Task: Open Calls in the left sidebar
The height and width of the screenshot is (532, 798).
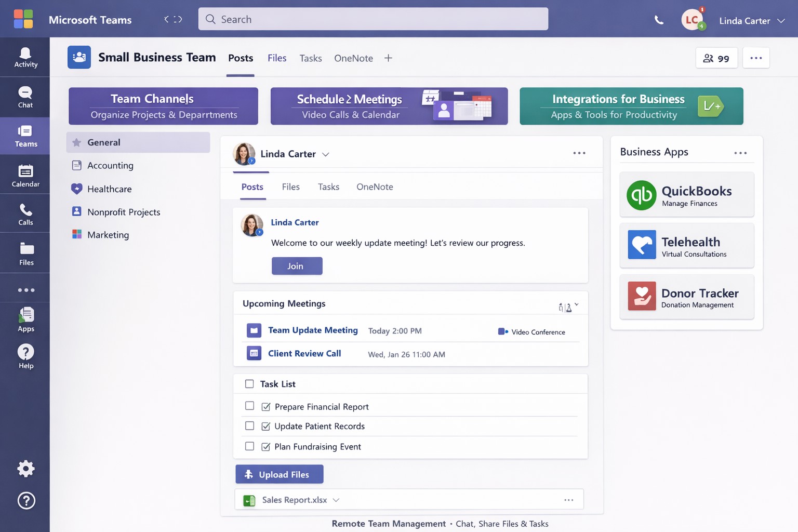Action: pos(25,214)
